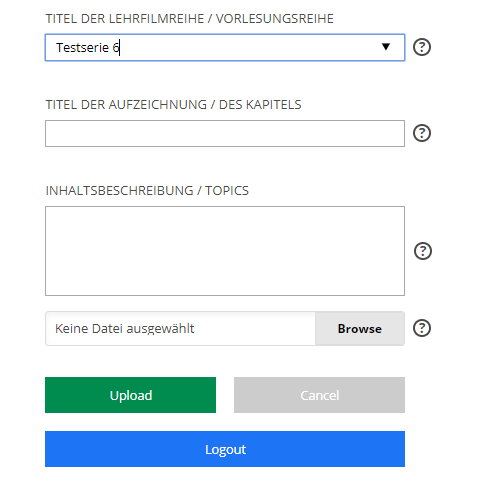483x493 pixels.
Task: Click help icon next to the Browse file chooser
Action: pos(422,328)
